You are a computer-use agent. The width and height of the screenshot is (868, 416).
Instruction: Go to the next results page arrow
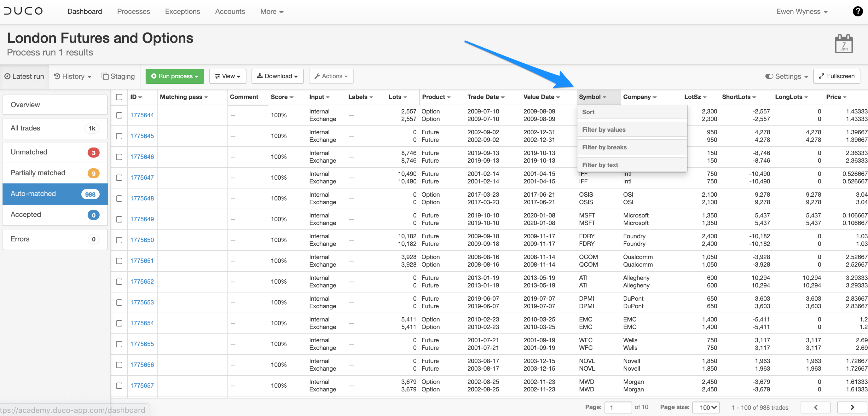(852, 407)
